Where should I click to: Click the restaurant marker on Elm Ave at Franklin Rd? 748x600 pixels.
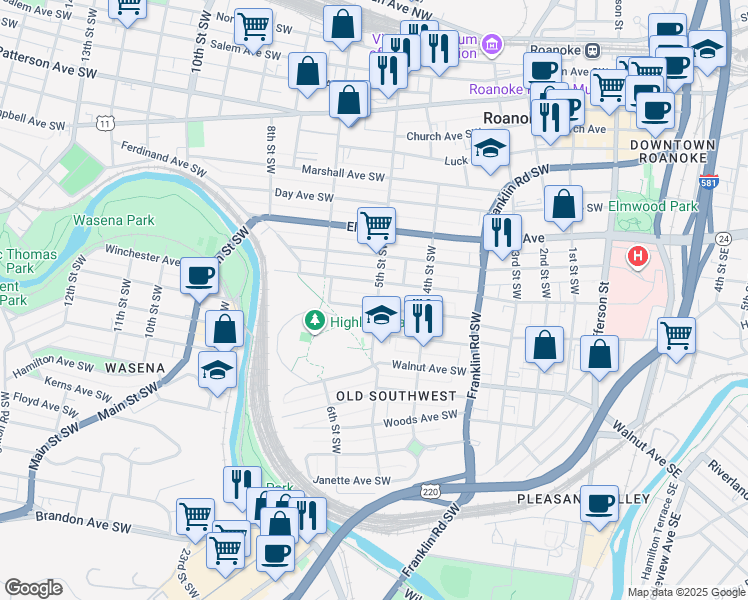click(501, 232)
